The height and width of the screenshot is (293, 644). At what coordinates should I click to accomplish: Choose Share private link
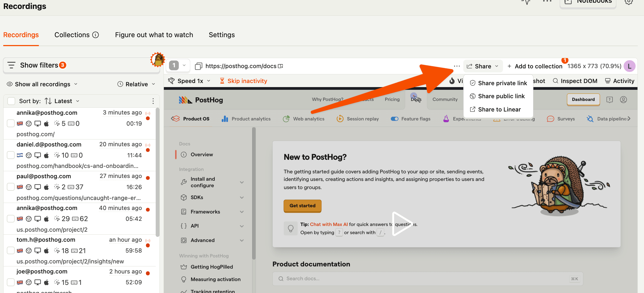[498, 83]
